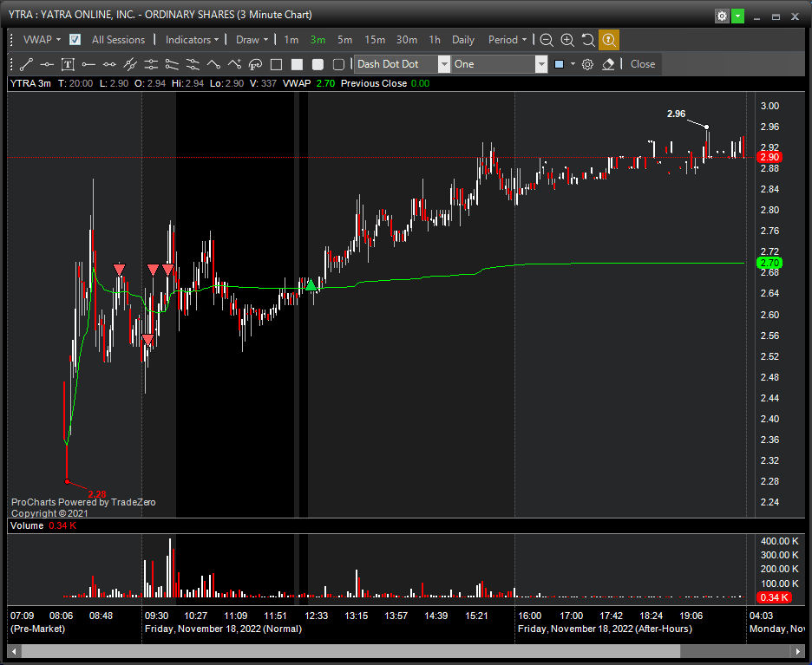Image resolution: width=812 pixels, height=665 pixels.
Task: Click the zoom in magnifier icon
Action: click(x=567, y=40)
